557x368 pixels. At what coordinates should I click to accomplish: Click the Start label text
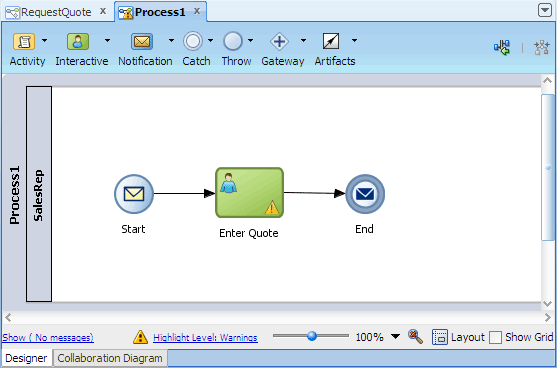(x=134, y=229)
